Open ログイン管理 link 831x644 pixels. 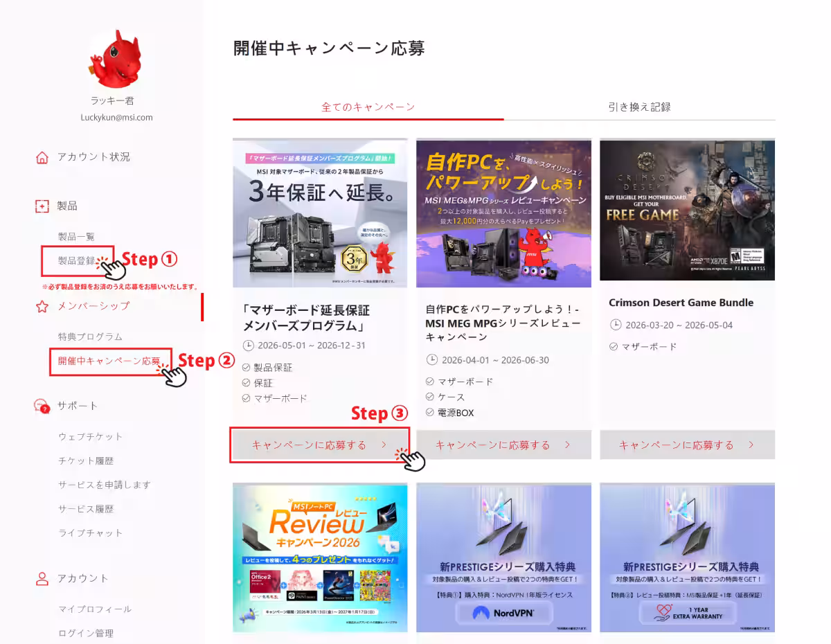pos(86,634)
